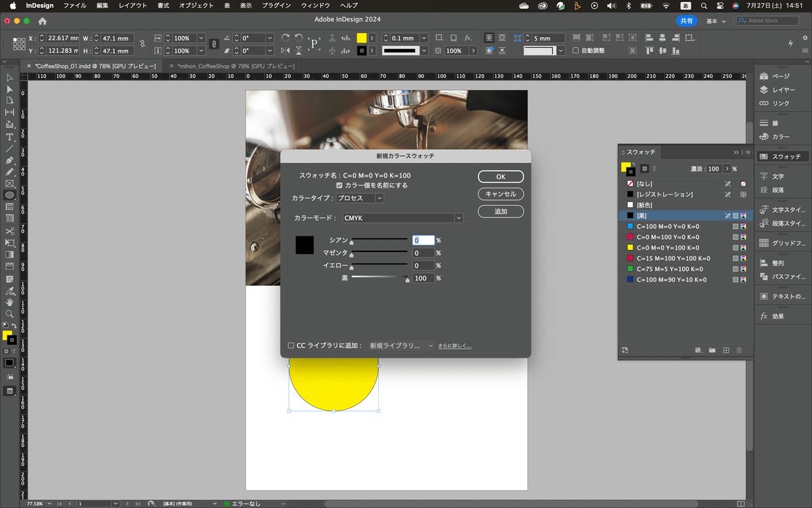Delete swatch using the trash icon
The width and height of the screenshot is (812, 508).
click(739, 350)
